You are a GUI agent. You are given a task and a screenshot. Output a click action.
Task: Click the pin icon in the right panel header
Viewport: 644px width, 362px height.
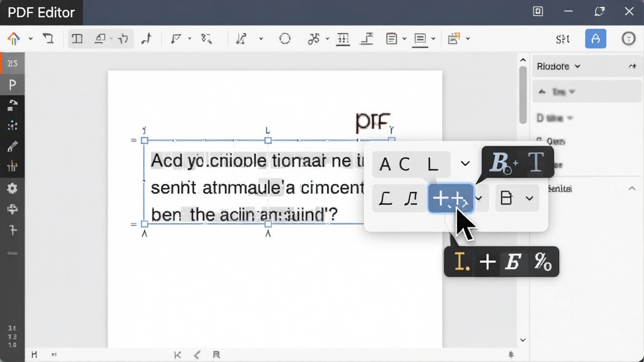pyautogui.click(x=633, y=66)
